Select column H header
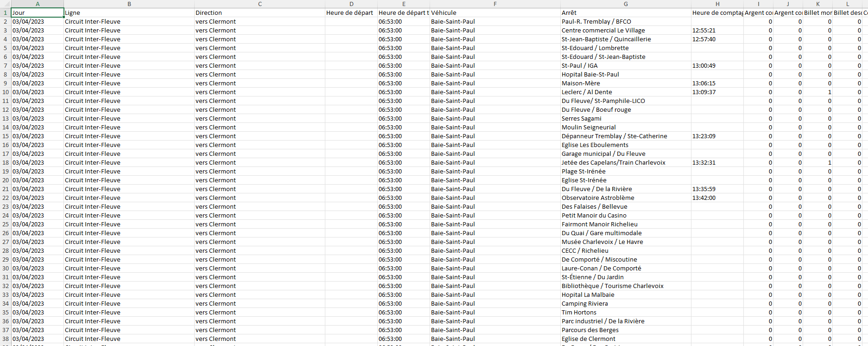This screenshot has height=346, width=868. 717,4
